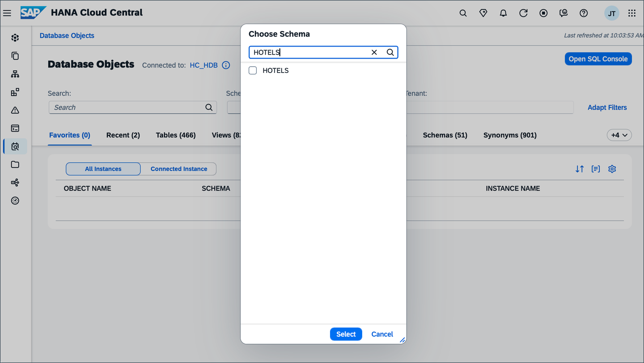Open the gauge dial icon in the sidebar
This screenshot has height=363, width=644.
(x=15, y=201)
